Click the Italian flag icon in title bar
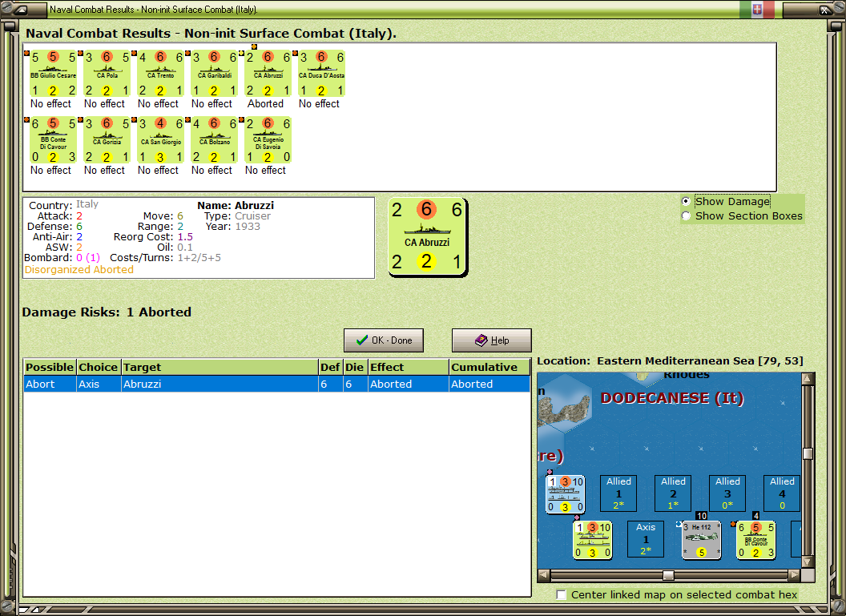Image resolution: width=846 pixels, height=616 pixels. click(x=757, y=9)
